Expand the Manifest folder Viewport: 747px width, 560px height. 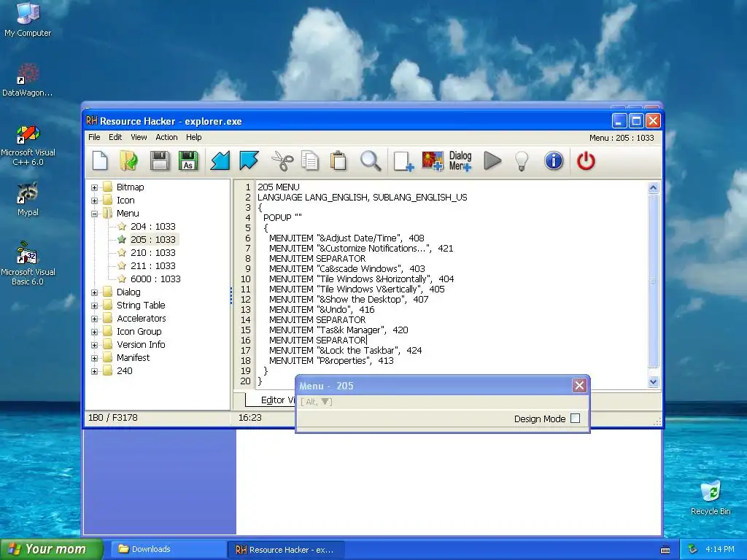pyautogui.click(x=94, y=358)
